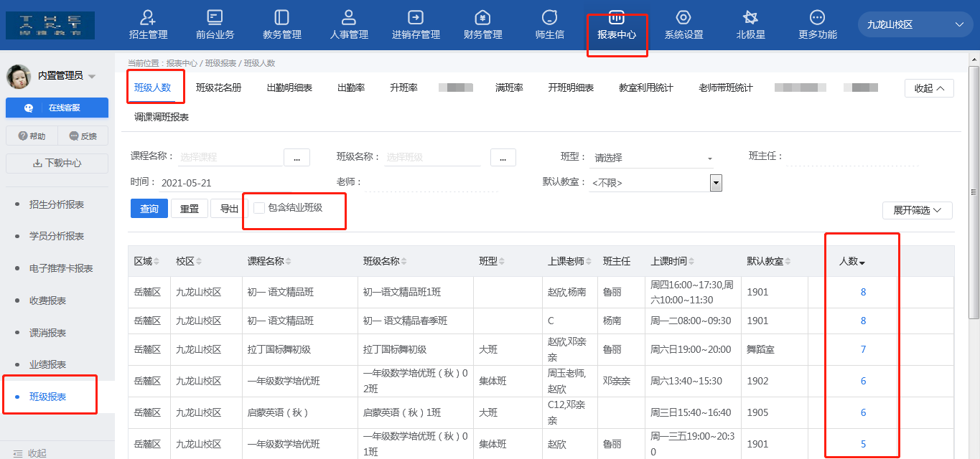The width and height of the screenshot is (980, 459).
Task: Collapse sidebar with bottom 收起
Action: click(x=30, y=453)
